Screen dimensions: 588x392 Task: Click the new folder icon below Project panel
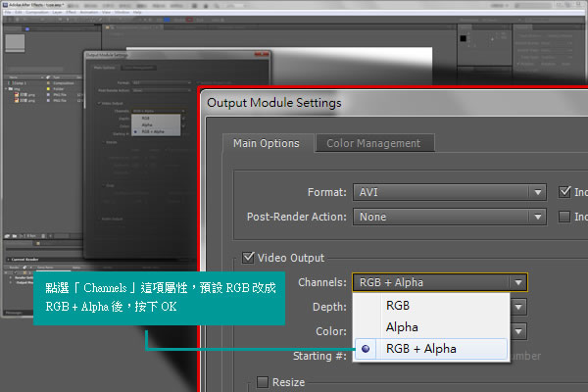(15, 236)
